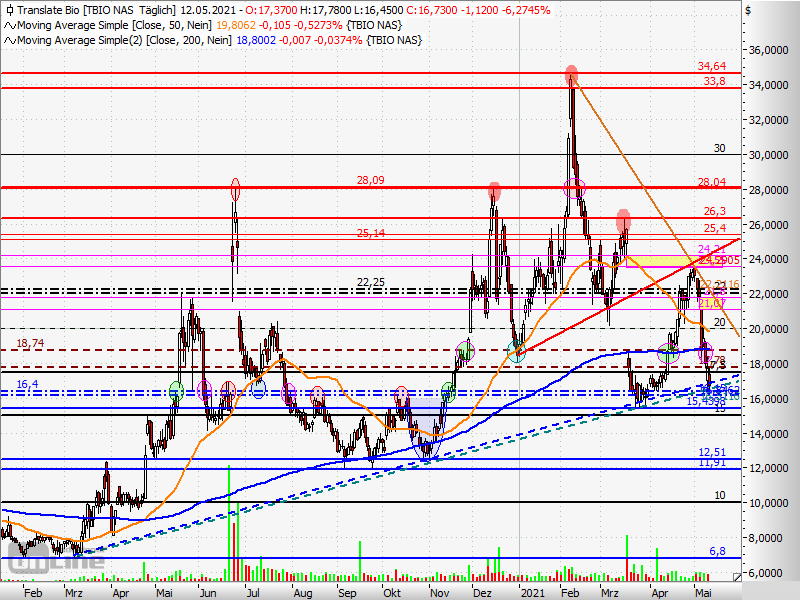Select the 28,09 resistance line label

point(371,181)
